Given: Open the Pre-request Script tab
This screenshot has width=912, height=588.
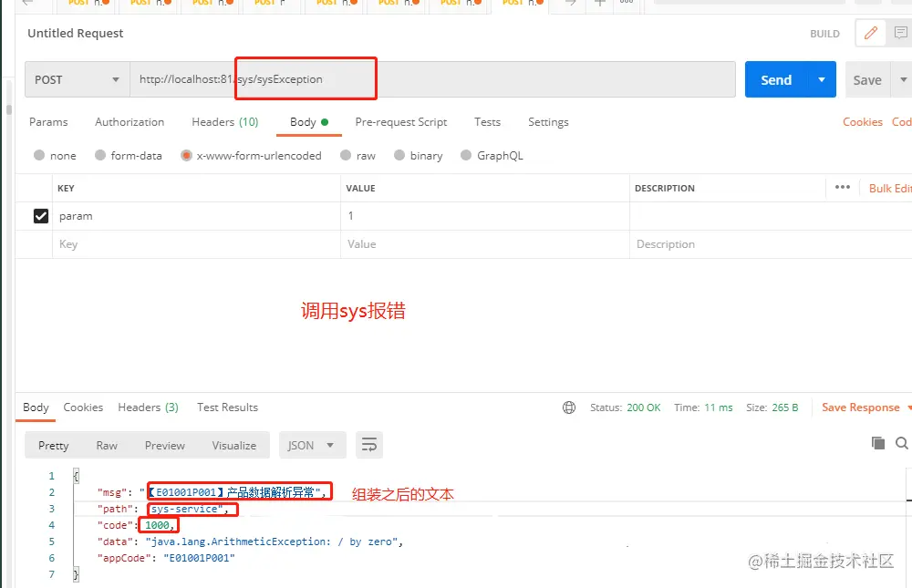Looking at the screenshot, I should [x=401, y=122].
